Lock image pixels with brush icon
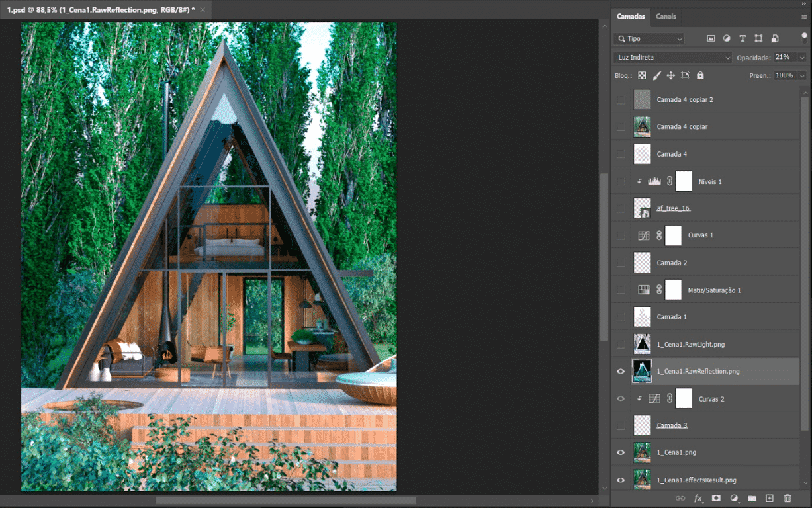Image resolution: width=812 pixels, height=508 pixels. pyautogui.click(x=656, y=76)
